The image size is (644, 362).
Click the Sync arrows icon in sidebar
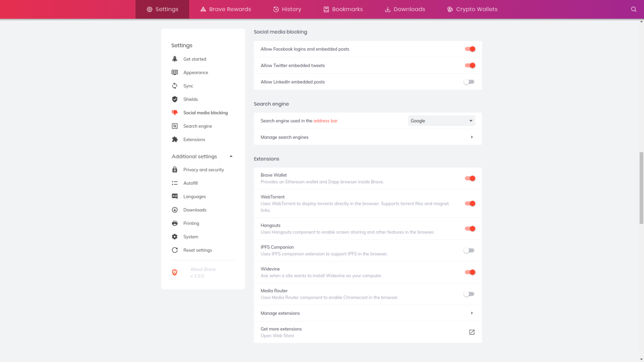click(x=175, y=86)
